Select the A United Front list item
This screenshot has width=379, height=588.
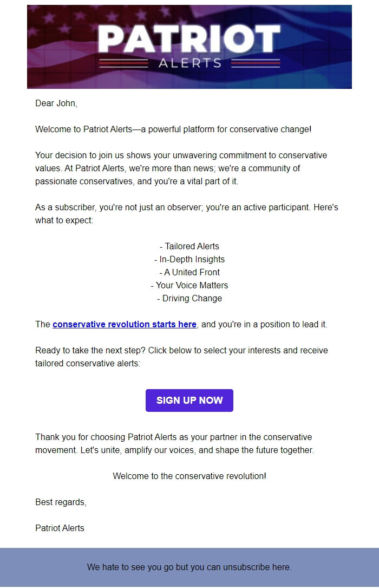click(189, 272)
